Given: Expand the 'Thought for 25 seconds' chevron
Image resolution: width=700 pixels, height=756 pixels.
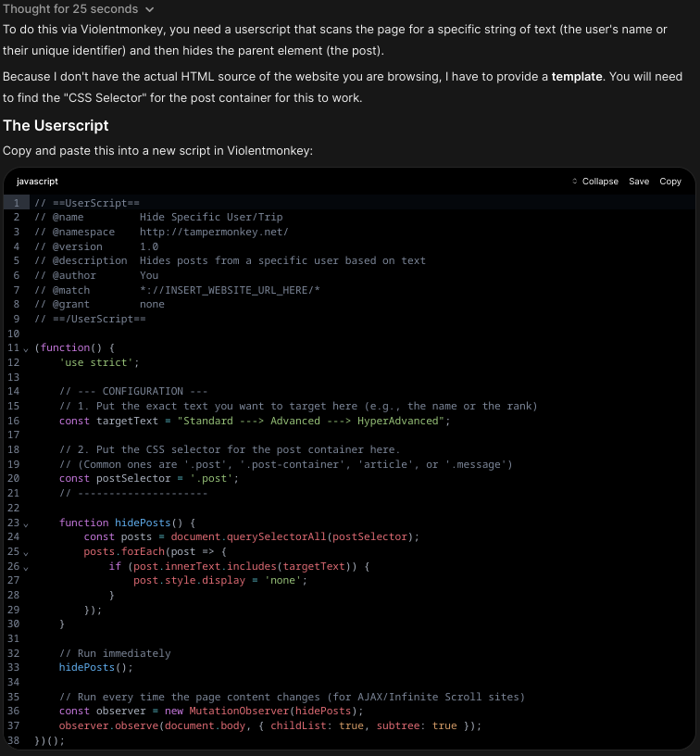Looking at the screenshot, I should 149,9.
